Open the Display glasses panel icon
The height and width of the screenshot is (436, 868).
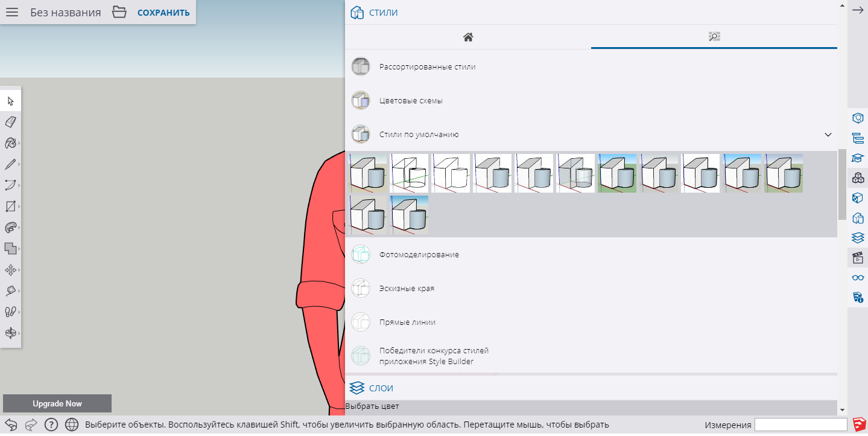[858, 278]
